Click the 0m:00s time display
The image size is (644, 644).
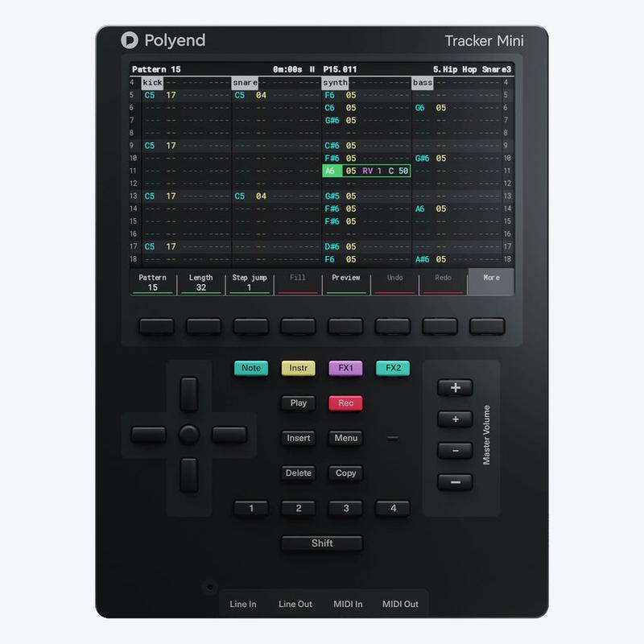coord(287,69)
